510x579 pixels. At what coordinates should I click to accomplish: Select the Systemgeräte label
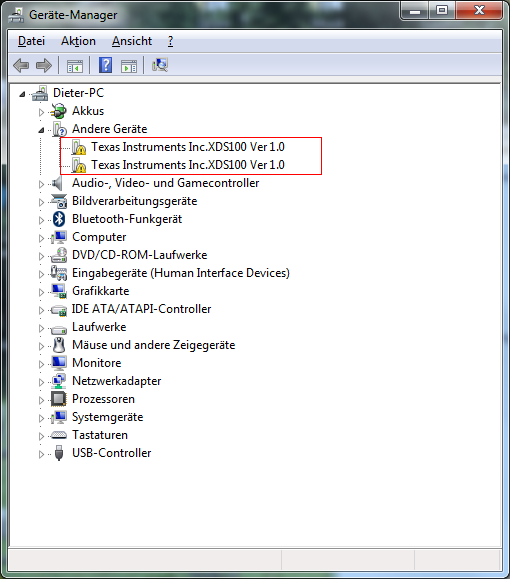tap(107, 417)
